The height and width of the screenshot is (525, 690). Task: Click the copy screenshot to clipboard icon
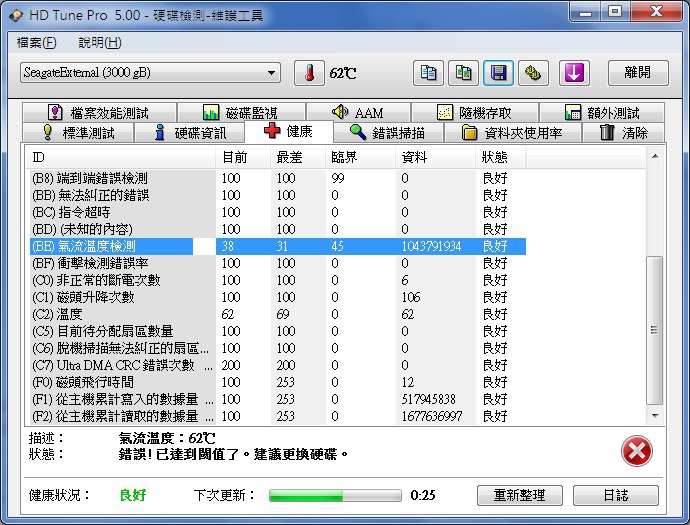463,73
